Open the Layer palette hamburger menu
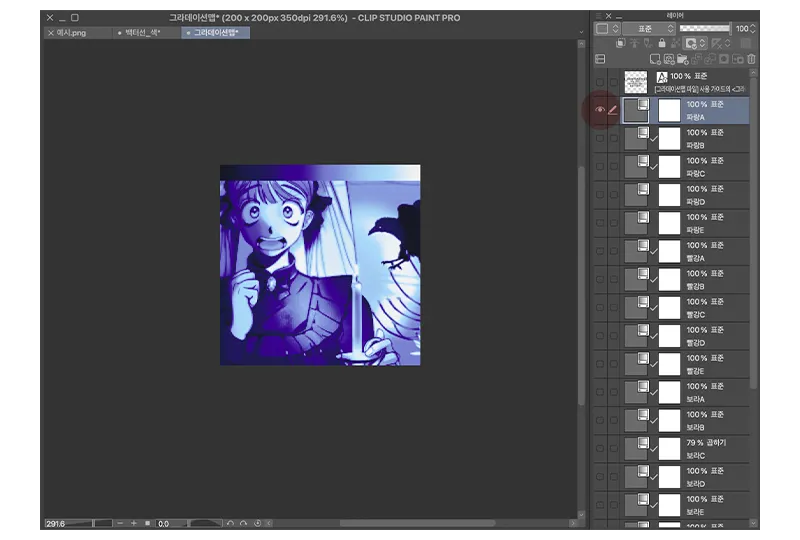 click(599, 16)
